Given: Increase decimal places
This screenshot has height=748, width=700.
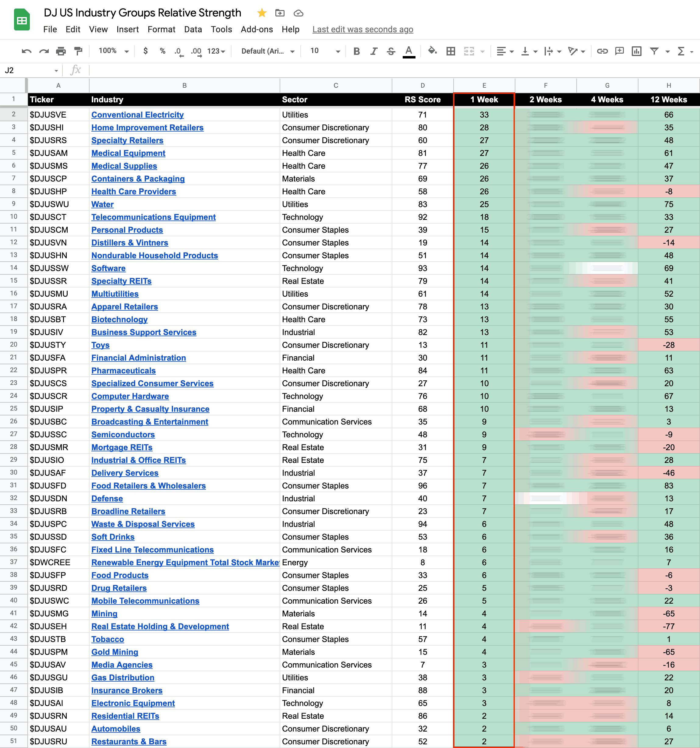Looking at the screenshot, I should (196, 51).
